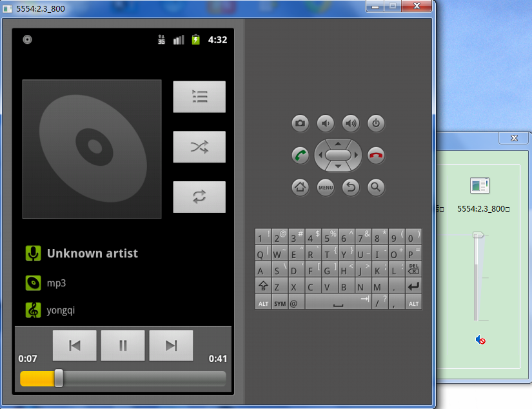Unmute the 5554:2.3_800 app in mixer

[x=480, y=340]
